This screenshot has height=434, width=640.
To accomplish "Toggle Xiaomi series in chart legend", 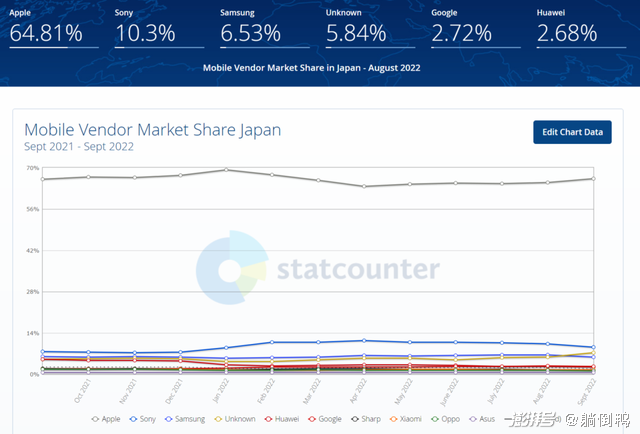I will click(x=406, y=419).
